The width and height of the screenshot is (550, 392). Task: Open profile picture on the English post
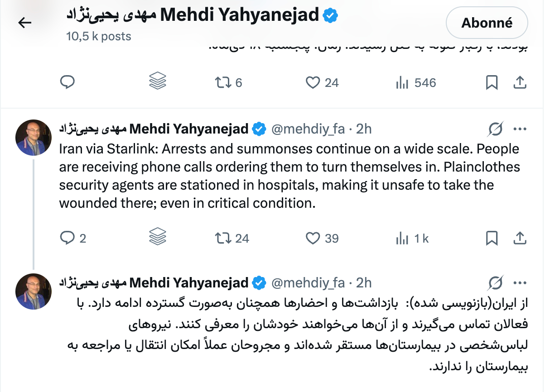click(34, 138)
